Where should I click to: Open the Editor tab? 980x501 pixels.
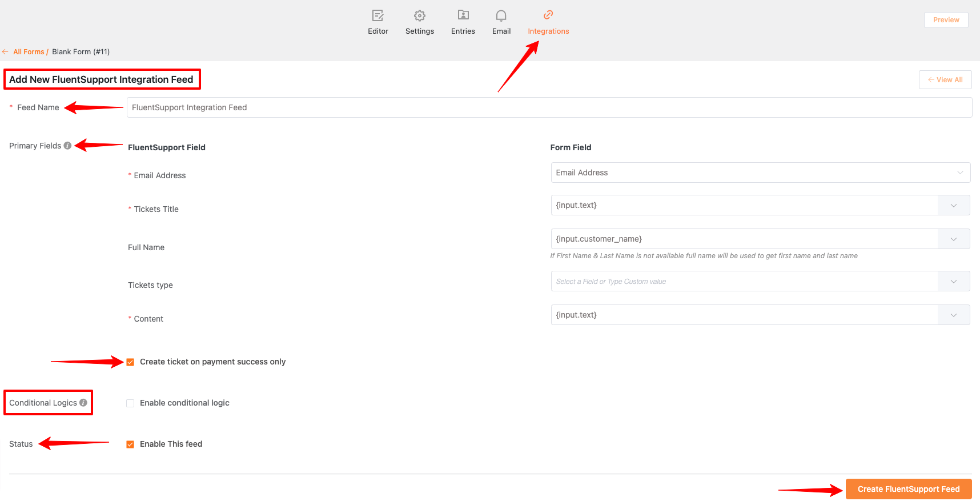coord(378,23)
